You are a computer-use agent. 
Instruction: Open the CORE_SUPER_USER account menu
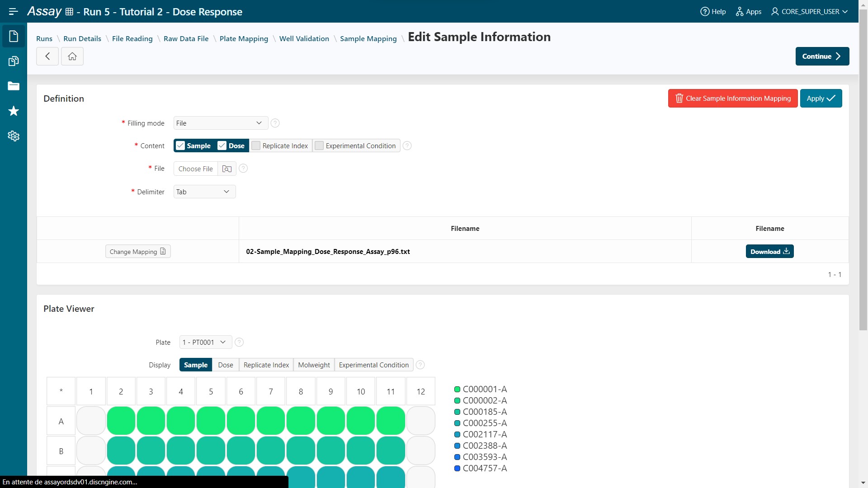point(809,11)
